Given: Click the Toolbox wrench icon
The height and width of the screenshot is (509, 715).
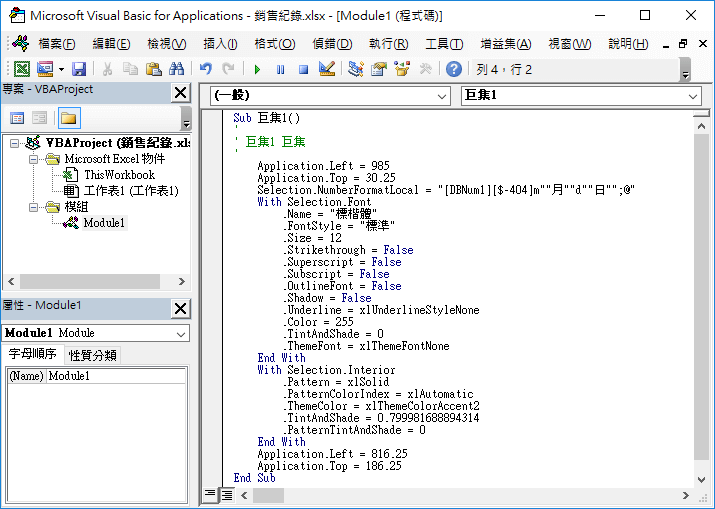Looking at the screenshot, I should click(x=425, y=69).
